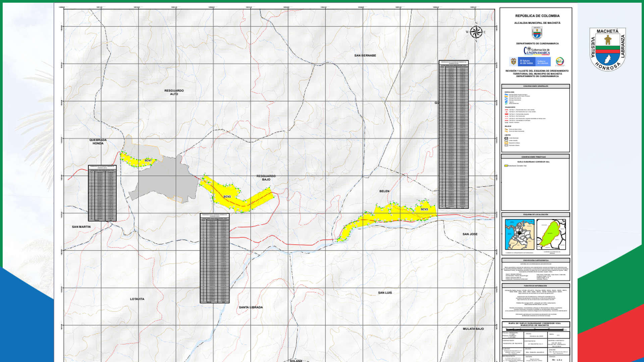Click the circular colorful logo in legend
Image resolution: width=644 pixels, height=362 pixels.
[x=560, y=61]
